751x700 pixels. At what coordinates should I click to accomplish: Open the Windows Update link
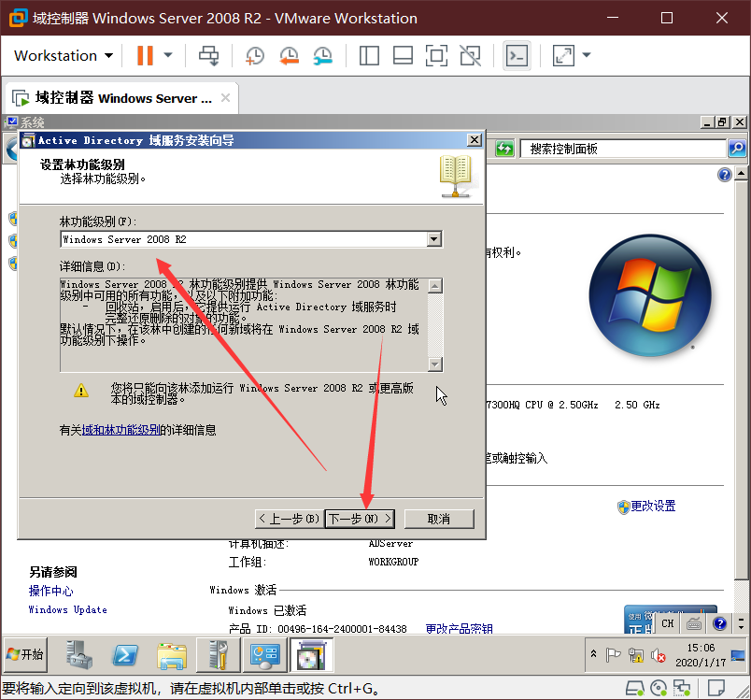pyautogui.click(x=67, y=609)
